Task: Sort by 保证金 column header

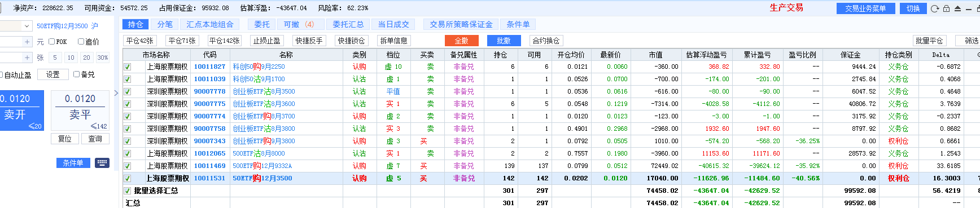Action: 850,55
